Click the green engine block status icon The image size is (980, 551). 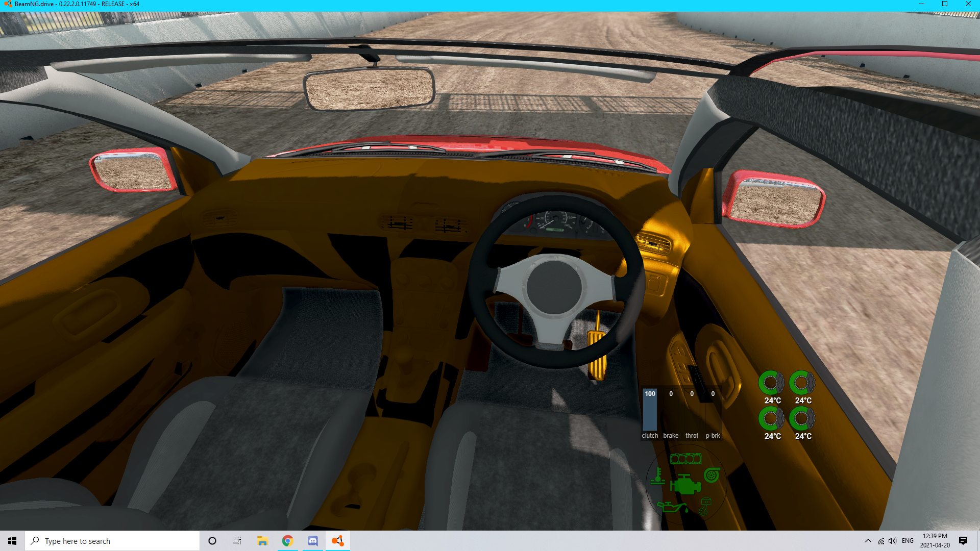[x=685, y=484]
